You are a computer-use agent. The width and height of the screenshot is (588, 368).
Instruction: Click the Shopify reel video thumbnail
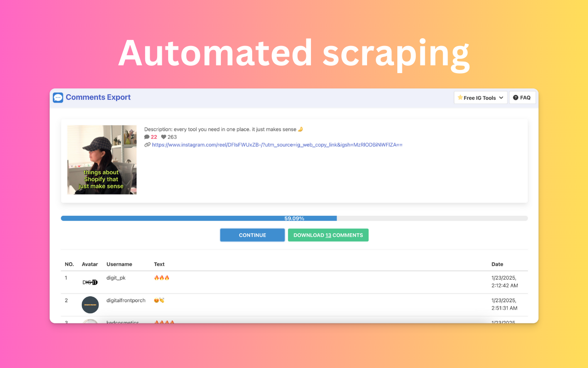point(102,160)
